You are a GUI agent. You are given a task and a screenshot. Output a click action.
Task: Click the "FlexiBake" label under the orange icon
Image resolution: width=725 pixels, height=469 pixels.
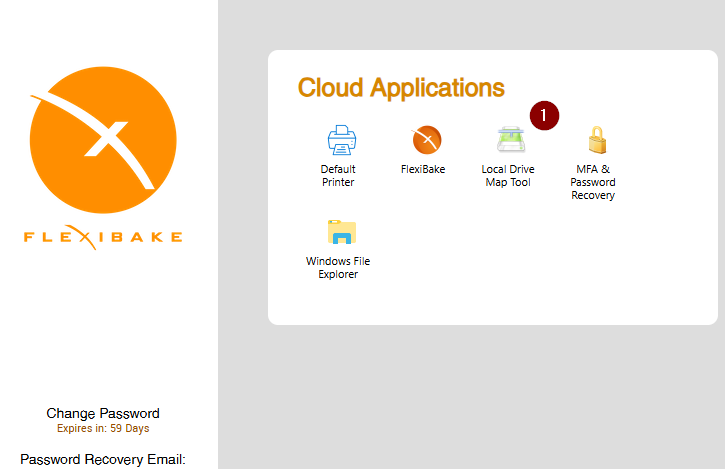click(x=423, y=169)
